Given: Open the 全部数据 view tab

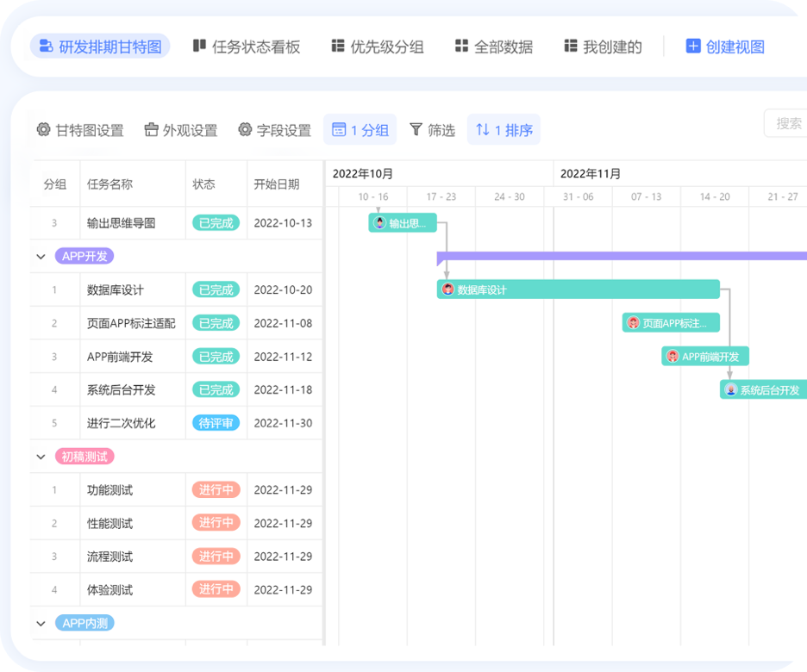Looking at the screenshot, I should [494, 47].
